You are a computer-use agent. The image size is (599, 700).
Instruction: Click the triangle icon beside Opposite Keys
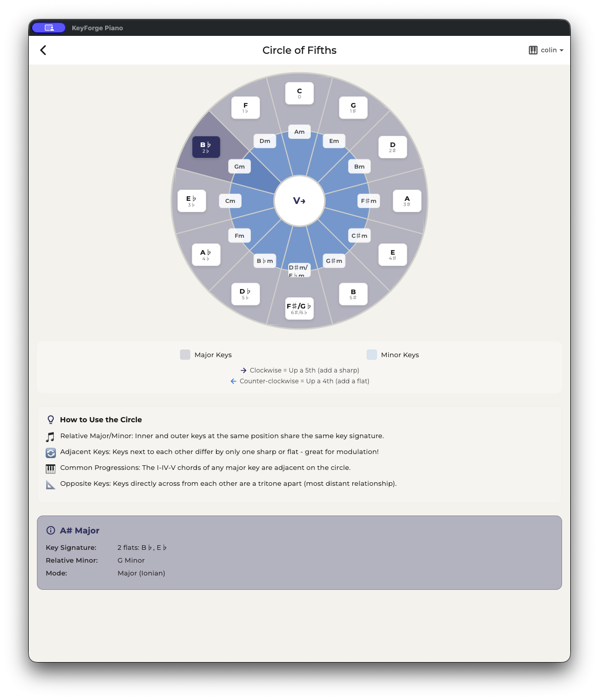tap(50, 484)
